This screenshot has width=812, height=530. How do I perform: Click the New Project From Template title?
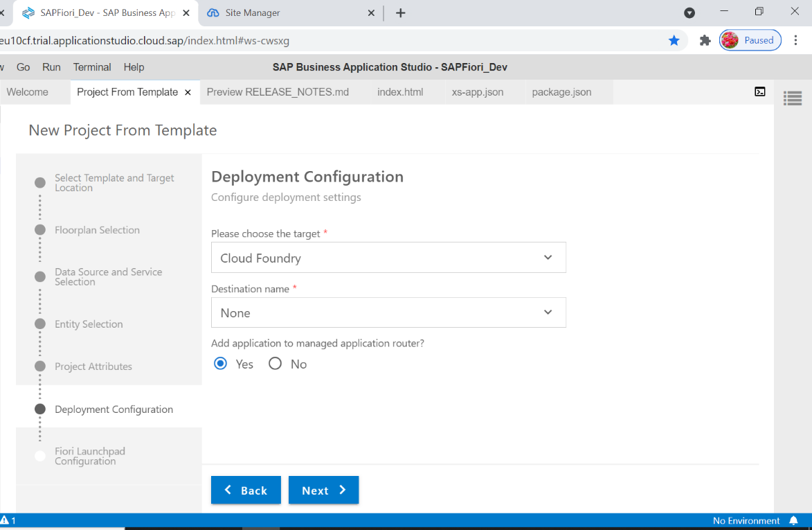123,130
